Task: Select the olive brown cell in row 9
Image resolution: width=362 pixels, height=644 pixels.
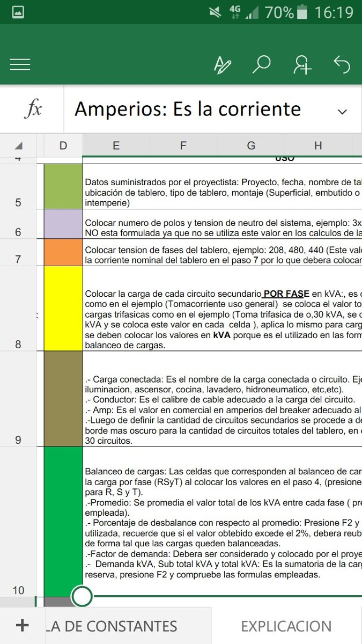Action: click(63, 399)
